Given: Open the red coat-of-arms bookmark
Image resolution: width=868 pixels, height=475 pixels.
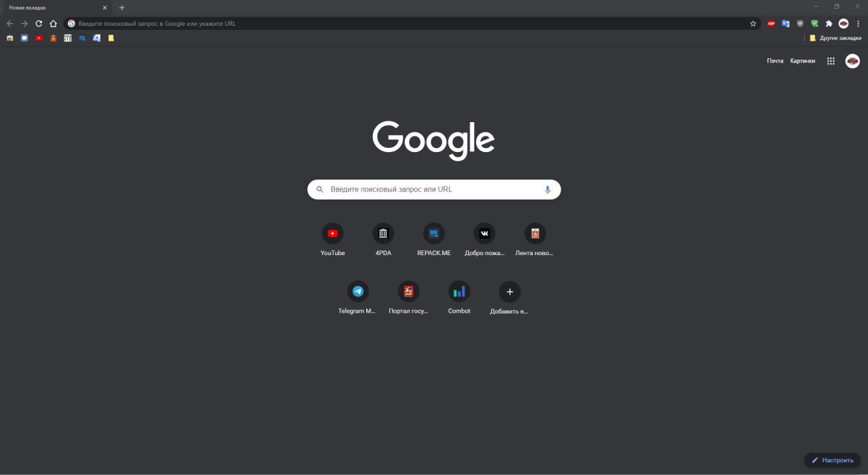Looking at the screenshot, I should click(x=54, y=38).
